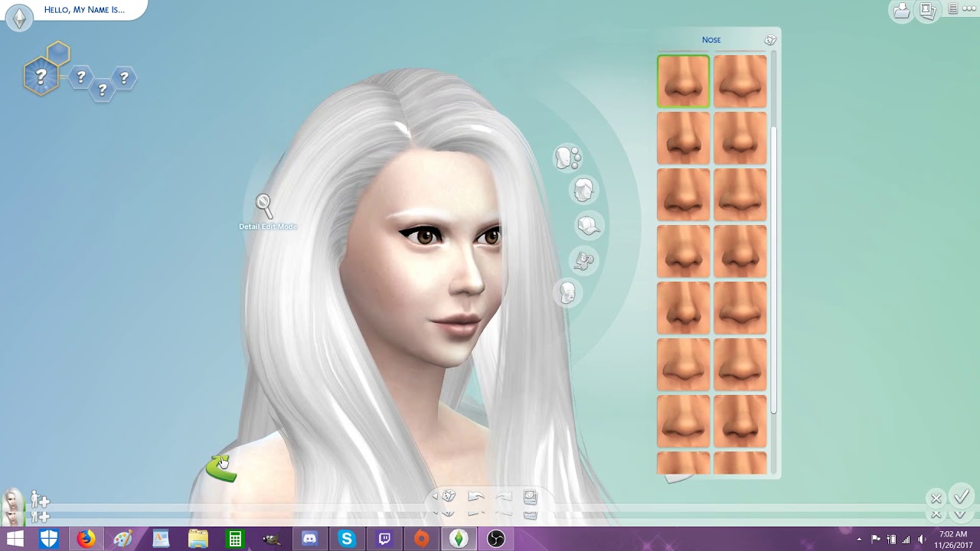Click the green rotate Sim arrow

(x=221, y=468)
